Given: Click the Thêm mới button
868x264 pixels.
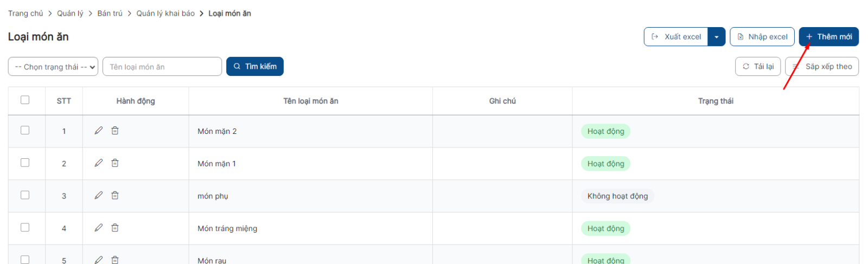Looking at the screenshot, I should 829,37.
